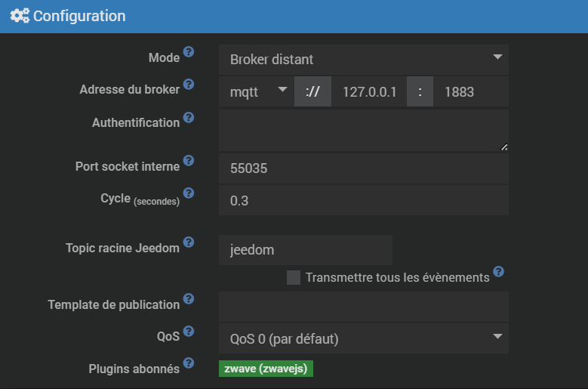This screenshot has height=389, width=588.
Task: Click help icon next to Template de publication
Action: pos(189,299)
